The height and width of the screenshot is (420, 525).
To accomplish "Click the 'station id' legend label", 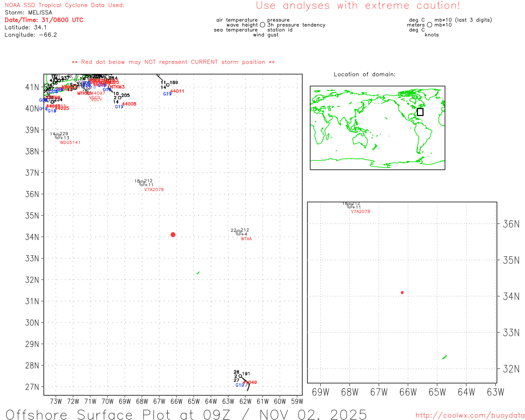I will [280, 30].
